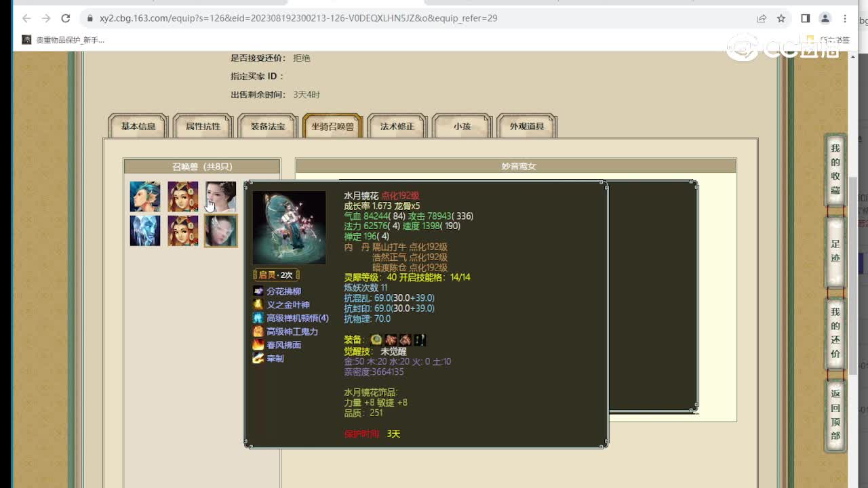Share this page using the share icon
Screen dimensions: 868x488
point(762,18)
